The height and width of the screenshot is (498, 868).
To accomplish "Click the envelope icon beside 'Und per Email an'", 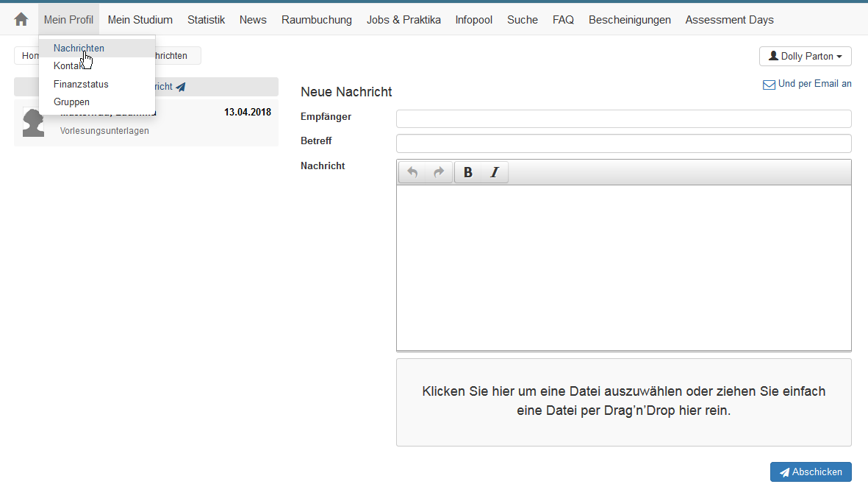I will tap(769, 85).
